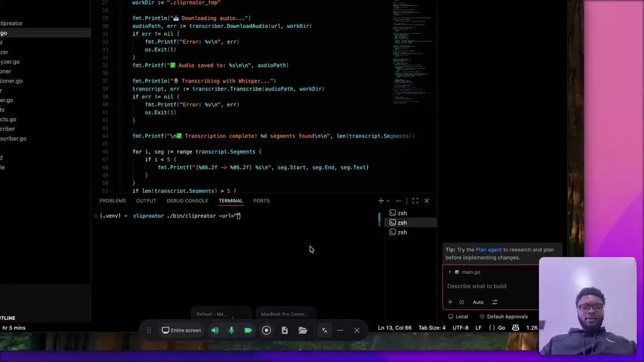The width and height of the screenshot is (644, 362).
Task: Click the transcriber.Transcribe call line
Action: click(x=229, y=89)
